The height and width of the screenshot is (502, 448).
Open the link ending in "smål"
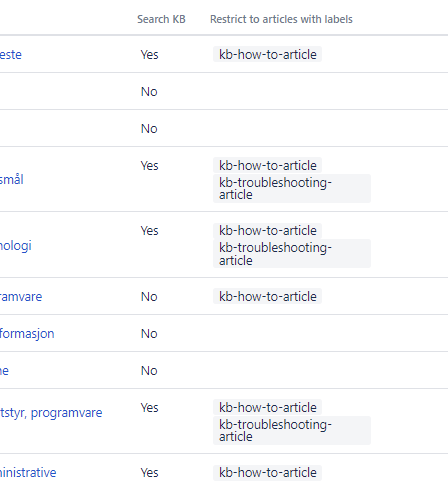[x=12, y=180]
